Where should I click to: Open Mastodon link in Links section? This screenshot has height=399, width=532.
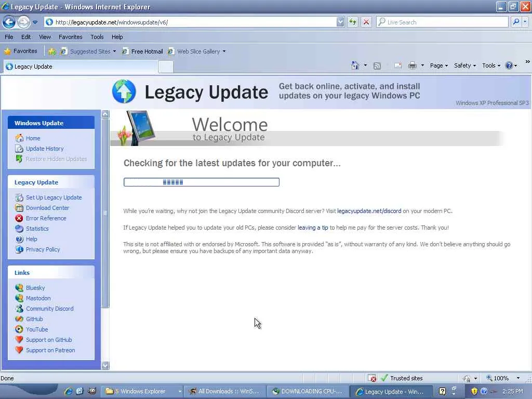coord(38,298)
